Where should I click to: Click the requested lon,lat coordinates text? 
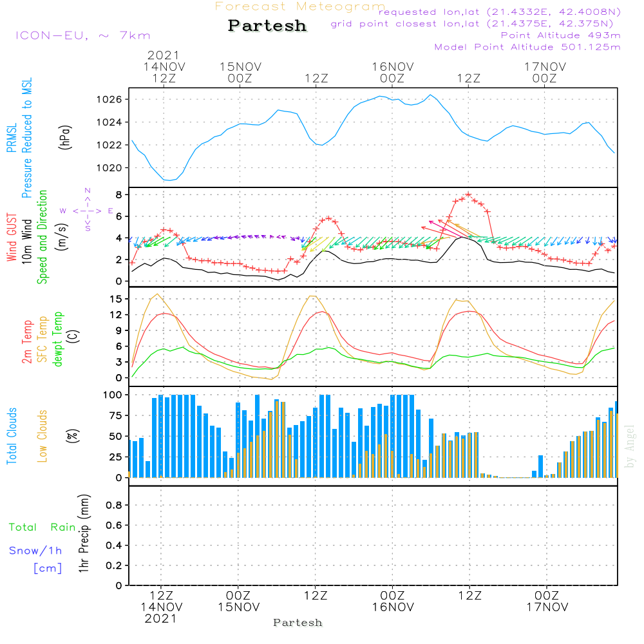click(x=500, y=12)
